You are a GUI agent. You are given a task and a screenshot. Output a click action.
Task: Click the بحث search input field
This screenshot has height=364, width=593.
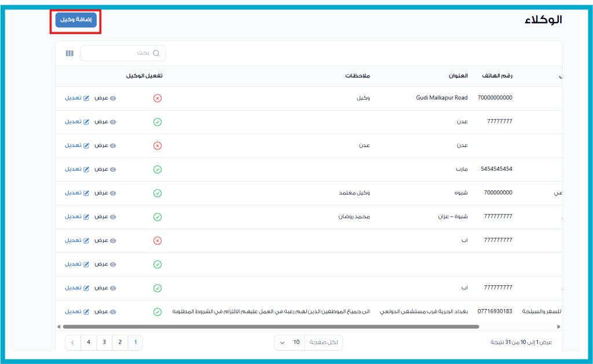[x=119, y=53]
